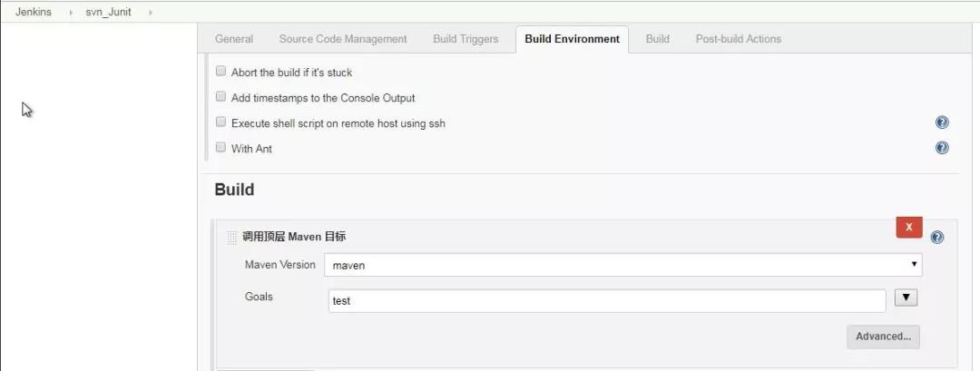Enable Abort the build if it's stuck
980x371 pixels.
[x=220, y=71]
